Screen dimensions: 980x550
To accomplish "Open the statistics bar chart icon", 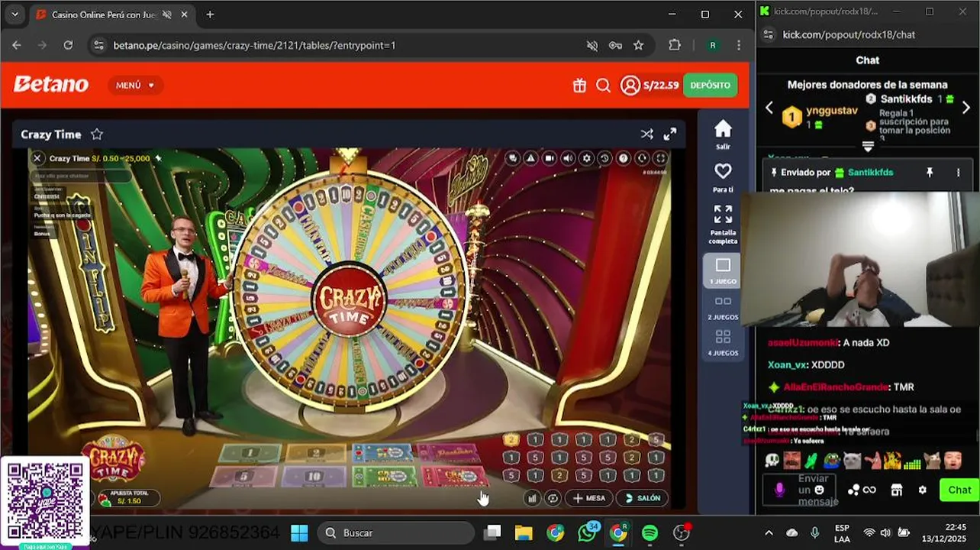I will (x=533, y=498).
